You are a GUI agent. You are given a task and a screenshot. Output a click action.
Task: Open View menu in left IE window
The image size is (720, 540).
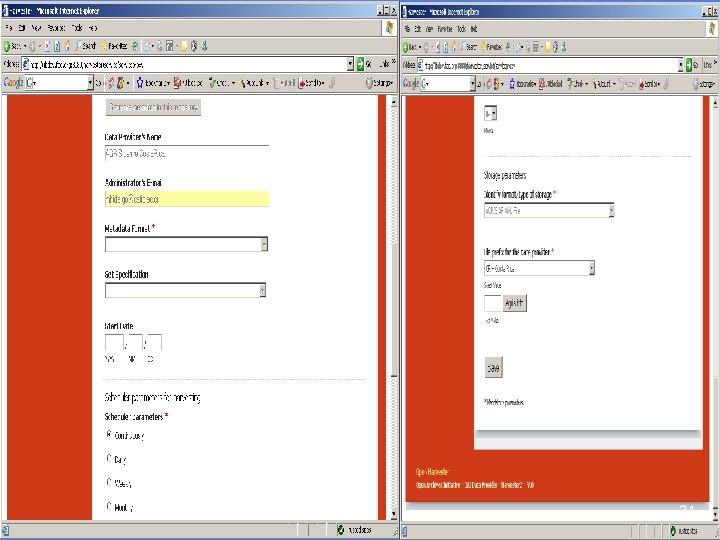tap(36, 28)
